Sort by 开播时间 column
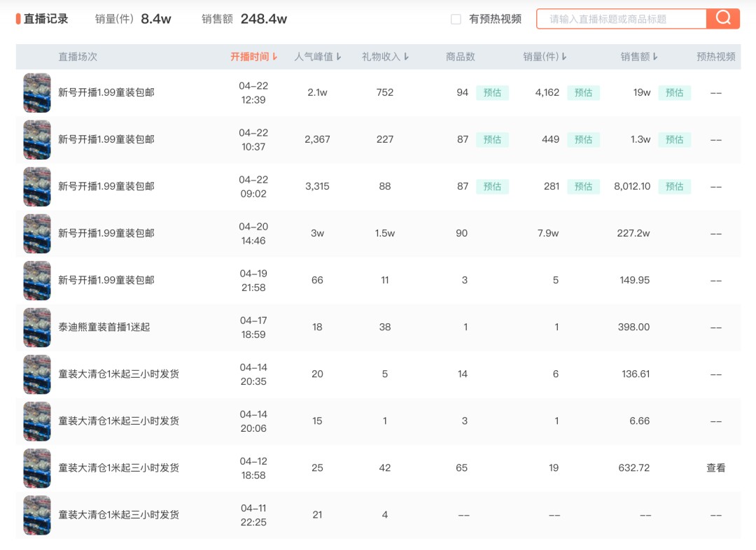756x550 pixels. [x=253, y=57]
